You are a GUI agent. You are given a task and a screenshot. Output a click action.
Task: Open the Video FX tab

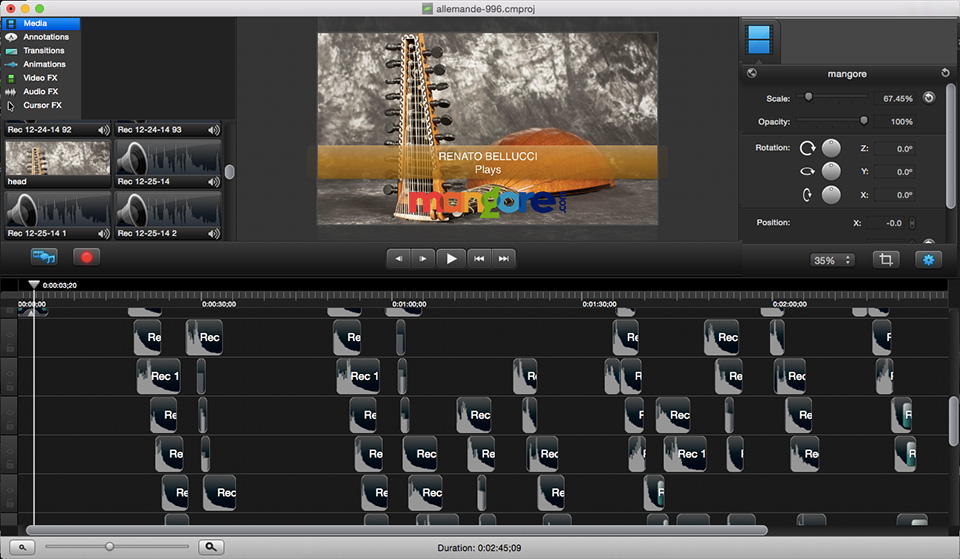click(40, 78)
